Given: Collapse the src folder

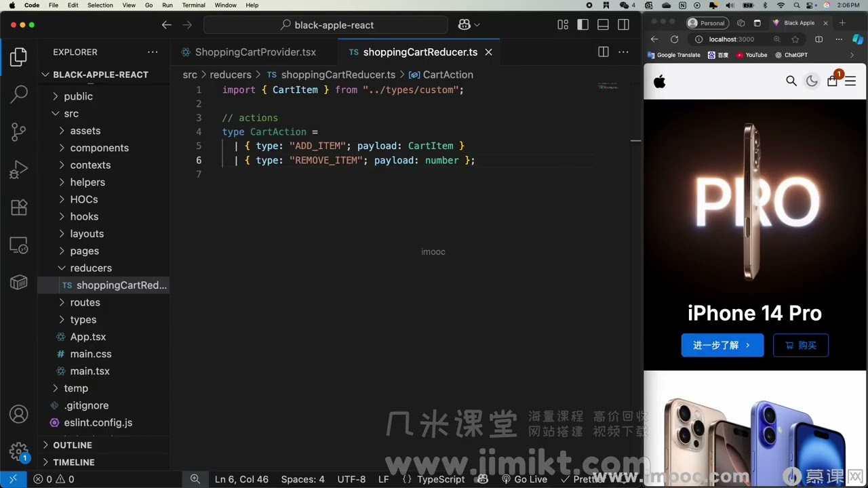Looking at the screenshot, I should point(71,114).
